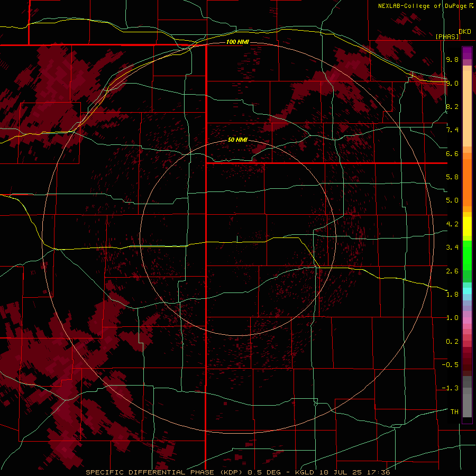Image resolution: width=476 pixels, height=476 pixels.
Task: Click the TH threshold label
Action: click(x=454, y=412)
